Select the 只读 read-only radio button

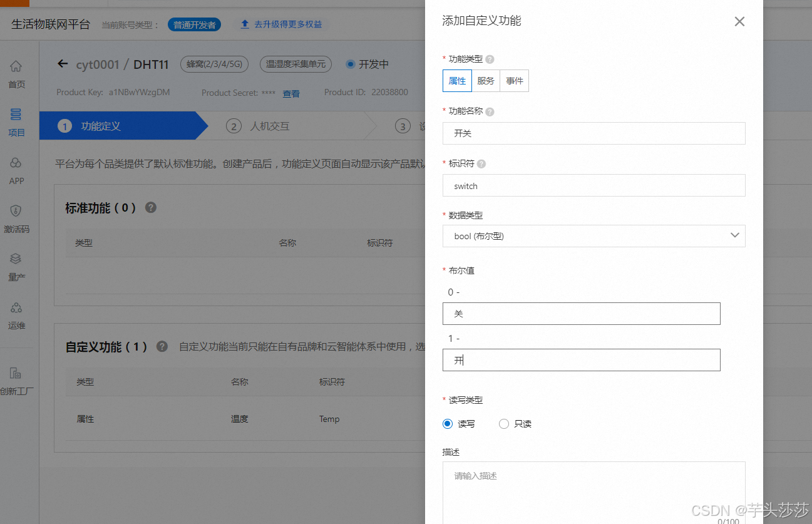coord(503,423)
